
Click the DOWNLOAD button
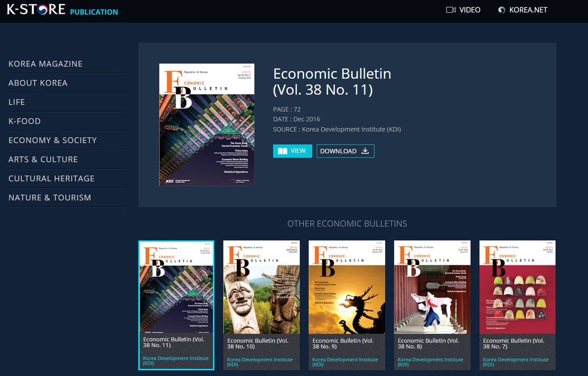[x=345, y=151]
